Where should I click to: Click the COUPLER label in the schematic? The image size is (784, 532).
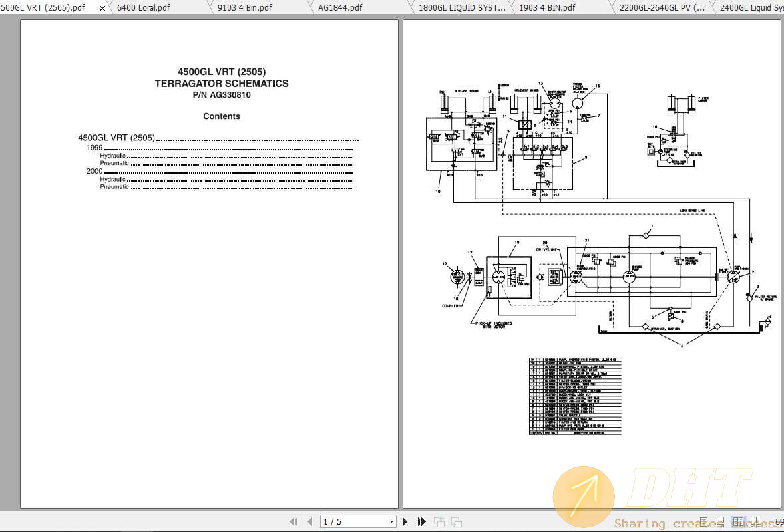tap(450, 306)
